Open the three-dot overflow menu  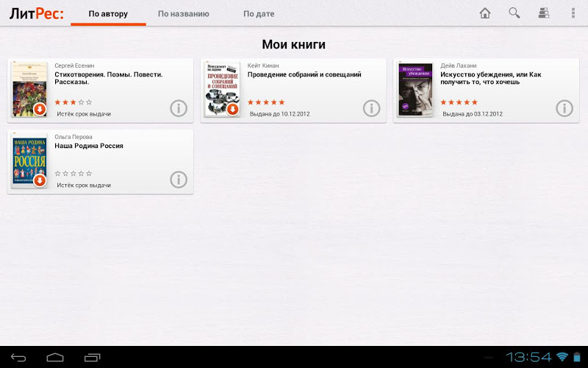[x=573, y=13]
